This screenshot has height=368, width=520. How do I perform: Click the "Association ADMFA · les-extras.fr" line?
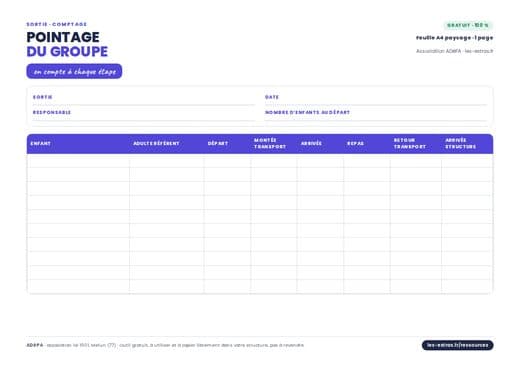[x=454, y=51]
